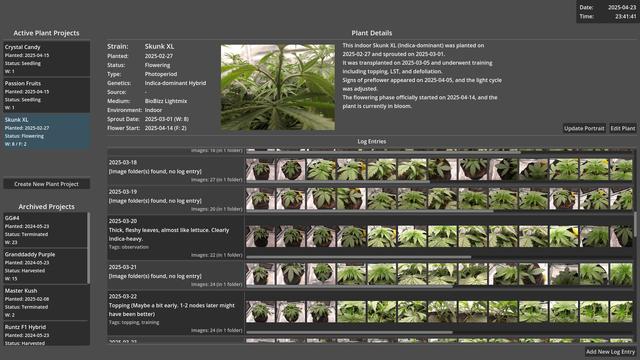The image size is (640, 360).
Task: Click the Environment value Indoor
Action: coord(153,110)
